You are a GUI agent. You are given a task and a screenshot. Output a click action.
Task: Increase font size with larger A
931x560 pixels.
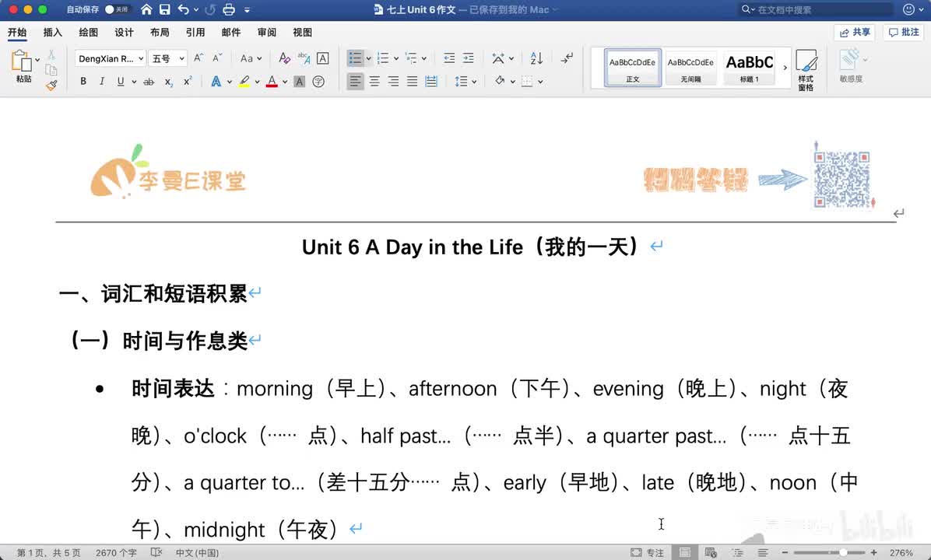pyautogui.click(x=198, y=58)
